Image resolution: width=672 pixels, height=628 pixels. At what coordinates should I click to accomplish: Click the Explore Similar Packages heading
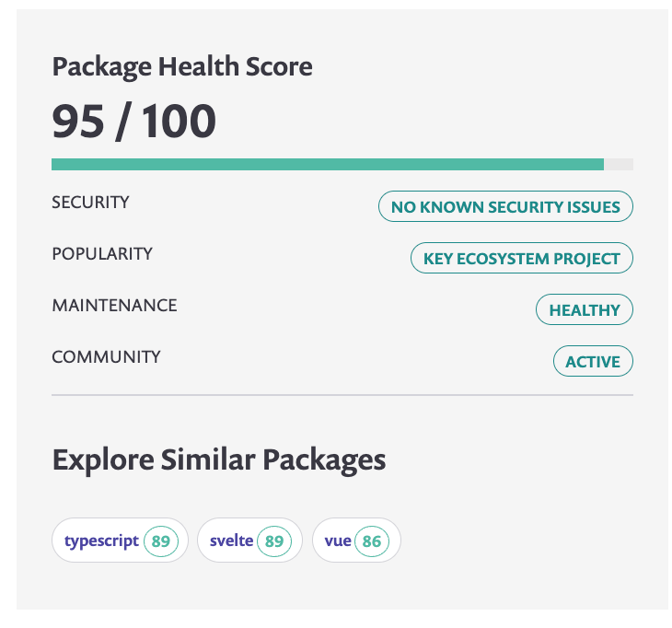[x=219, y=459]
